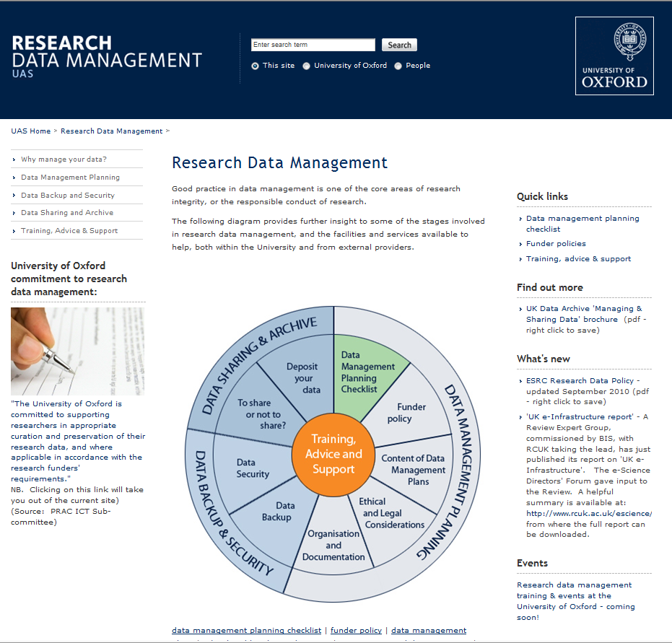Click the Deposit your data wheel segment
Image resolution: width=672 pixels, height=643 pixels.
(x=302, y=377)
